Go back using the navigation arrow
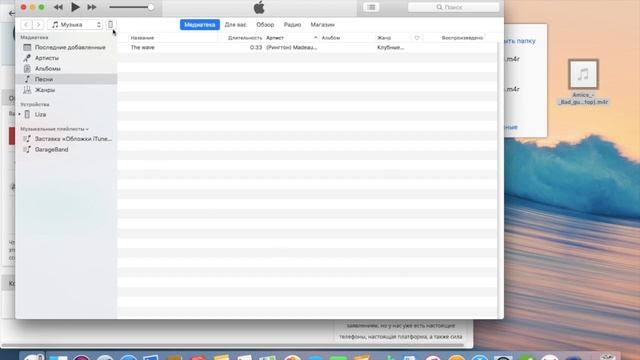This screenshot has height=360, width=640. tap(27, 24)
